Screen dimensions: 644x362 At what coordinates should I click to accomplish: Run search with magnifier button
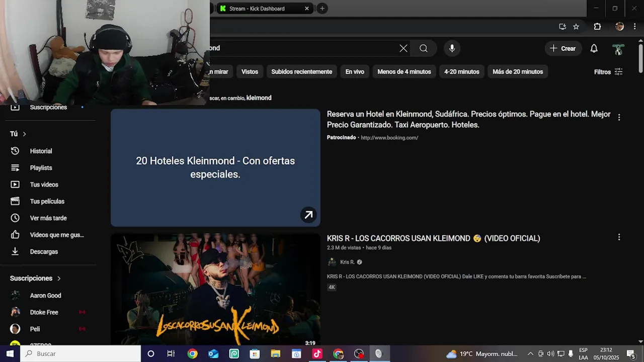(424, 48)
